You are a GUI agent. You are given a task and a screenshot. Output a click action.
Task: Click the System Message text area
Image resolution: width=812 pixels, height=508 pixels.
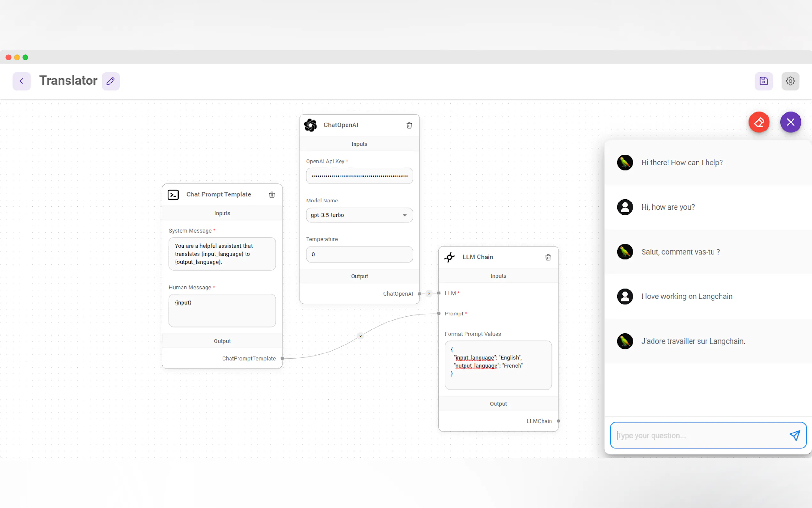coord(222,254)
